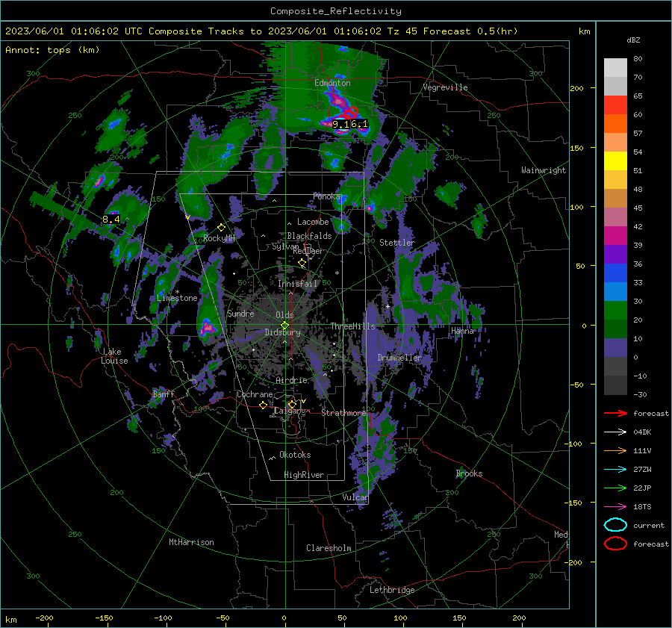Click the 20 dBZ green color swatch
Screen dimensions: 672x628
tap(615, 310)
